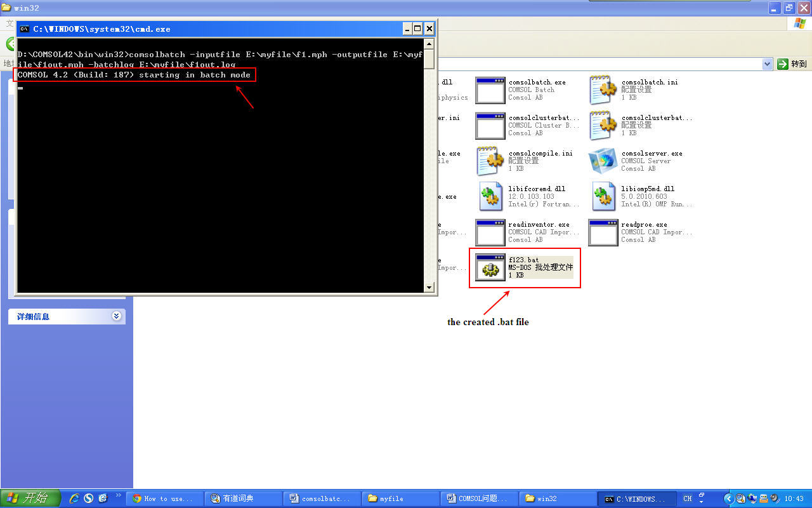Switch to comsolbatc... Word document taskbar button
Image resolution: width=812 pixels, height=508 pixels.
pyautogui.click(x=322, y=498)
